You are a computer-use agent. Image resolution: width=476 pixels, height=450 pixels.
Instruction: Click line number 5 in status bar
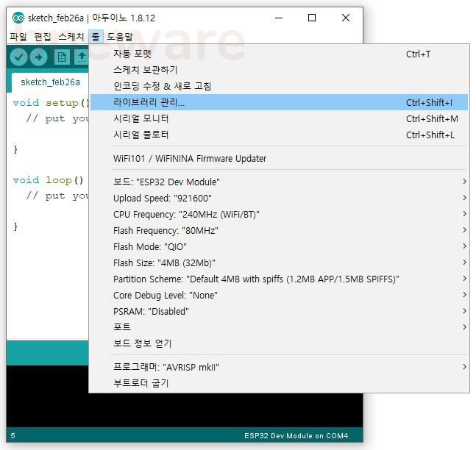(x=13, y=436)
